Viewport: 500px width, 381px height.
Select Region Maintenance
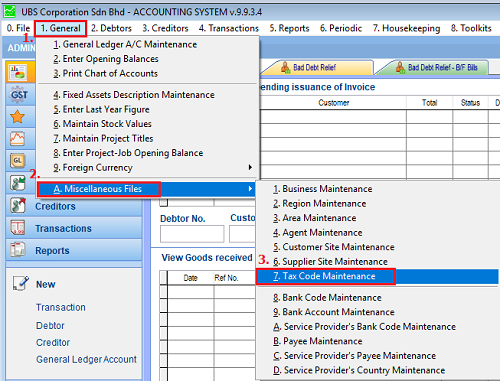(378, 203)
